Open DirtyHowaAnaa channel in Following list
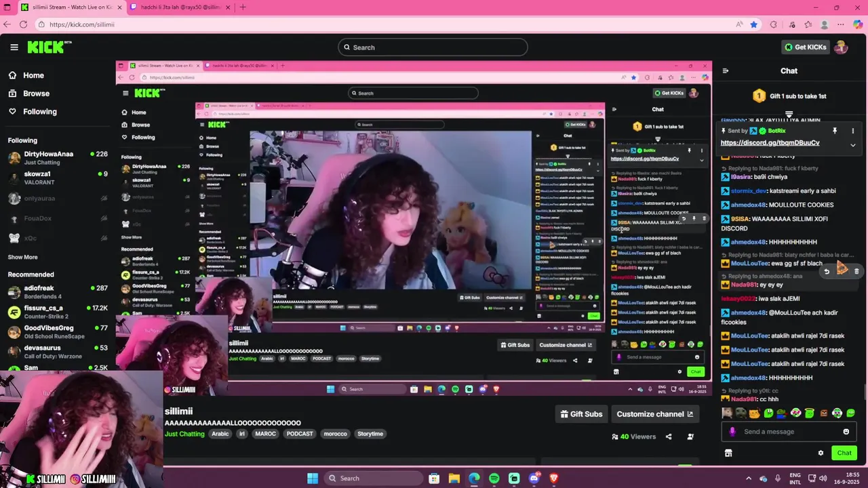Viewport: 868px width, 488px height. (x=58, y=158)
